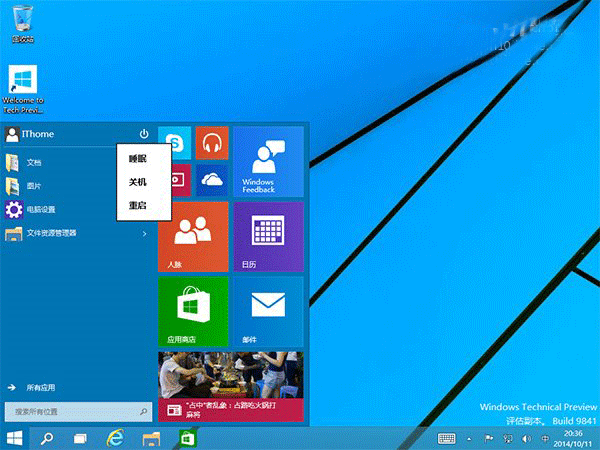Open the 邮件 (Mail) tile
600x450 pixels.
268,312
